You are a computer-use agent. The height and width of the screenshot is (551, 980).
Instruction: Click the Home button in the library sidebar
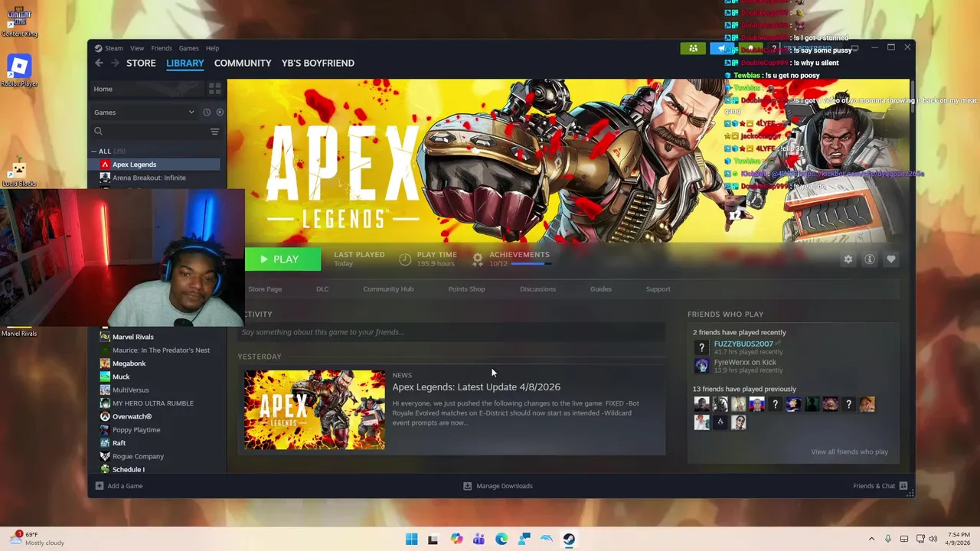[145, 89]
